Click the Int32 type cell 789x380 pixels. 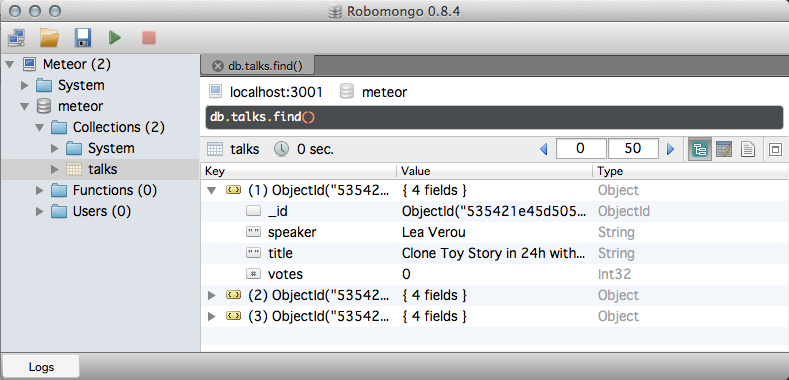[x=614, y=274]
